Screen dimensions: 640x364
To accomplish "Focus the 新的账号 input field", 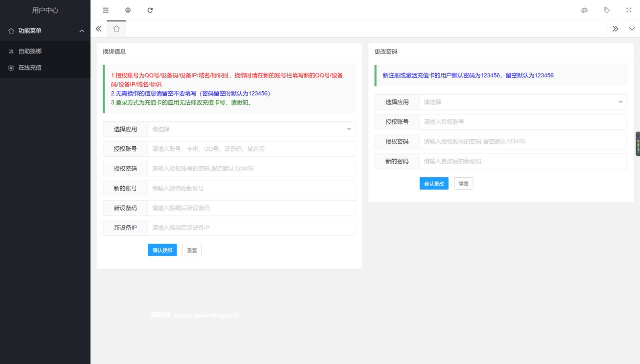I will pos(251,188).
